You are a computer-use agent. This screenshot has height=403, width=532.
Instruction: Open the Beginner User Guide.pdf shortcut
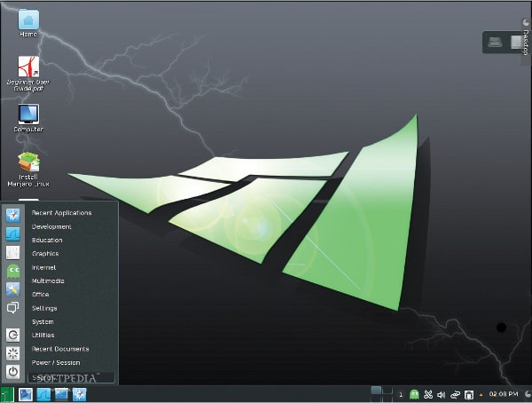28,74
